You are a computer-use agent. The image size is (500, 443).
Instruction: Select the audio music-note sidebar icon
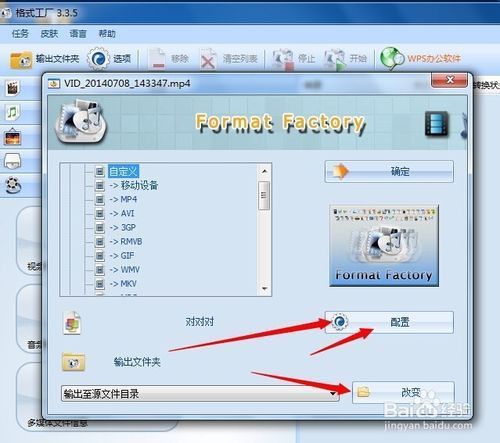point(12,112)
